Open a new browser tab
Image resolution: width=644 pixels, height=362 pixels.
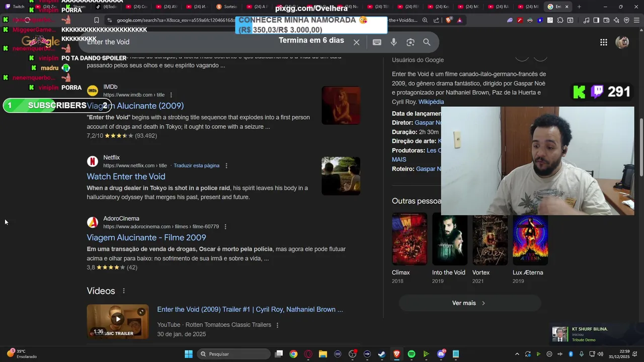(579, 7)
